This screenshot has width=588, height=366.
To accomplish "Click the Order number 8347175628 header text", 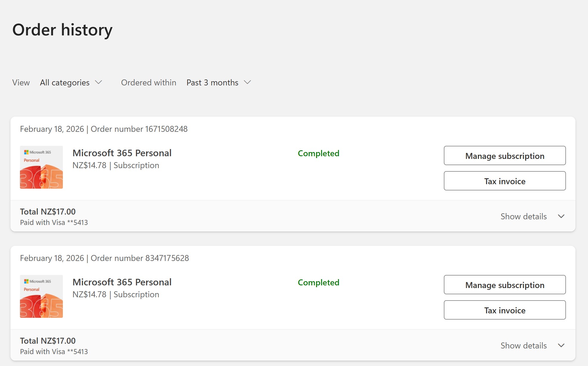I will click(140, 258).
